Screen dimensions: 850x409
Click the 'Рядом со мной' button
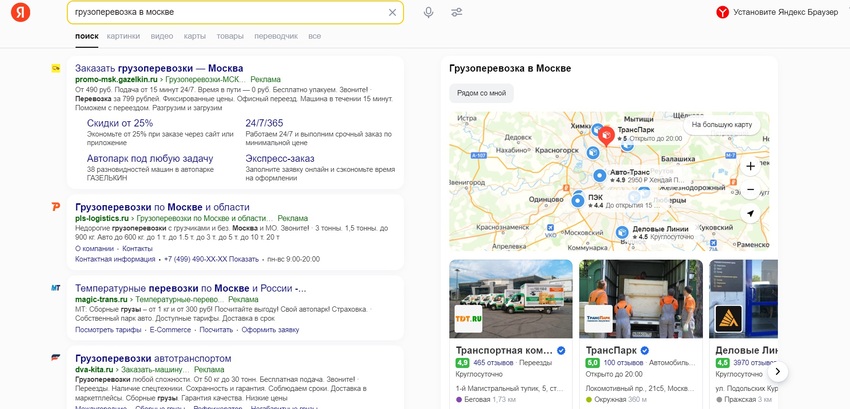[481, 93]
